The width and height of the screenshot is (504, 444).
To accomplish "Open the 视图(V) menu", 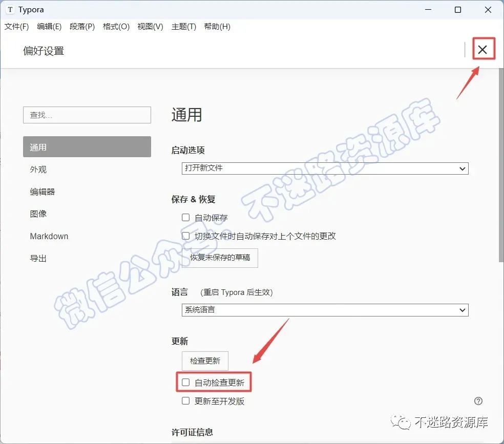I will pos(150,27).
